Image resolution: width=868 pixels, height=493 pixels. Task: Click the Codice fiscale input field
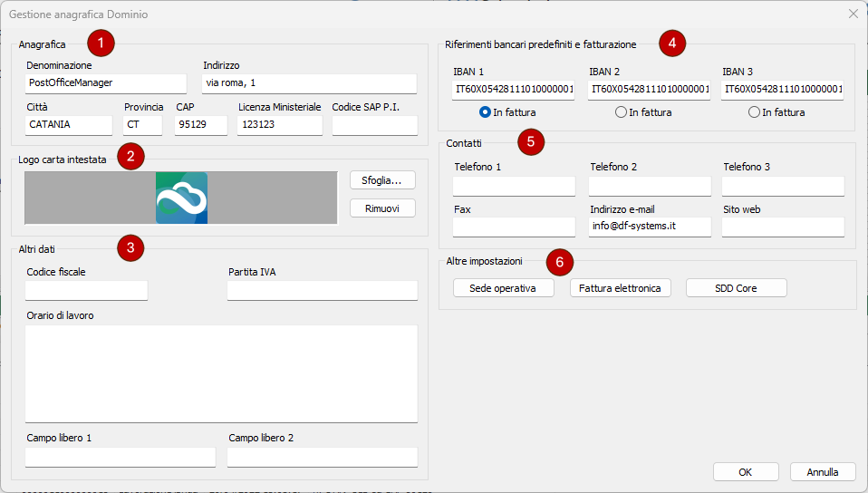86,290
